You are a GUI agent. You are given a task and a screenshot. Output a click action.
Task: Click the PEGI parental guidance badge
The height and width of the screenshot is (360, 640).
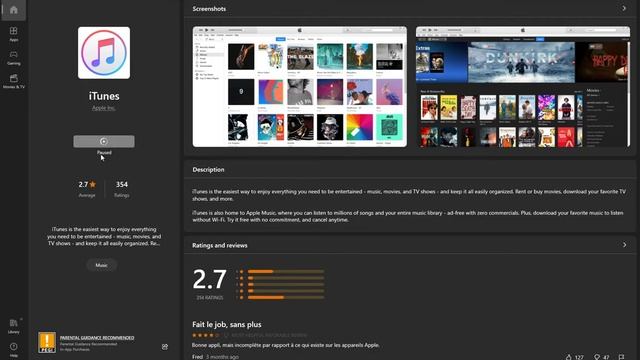(47, 342)
